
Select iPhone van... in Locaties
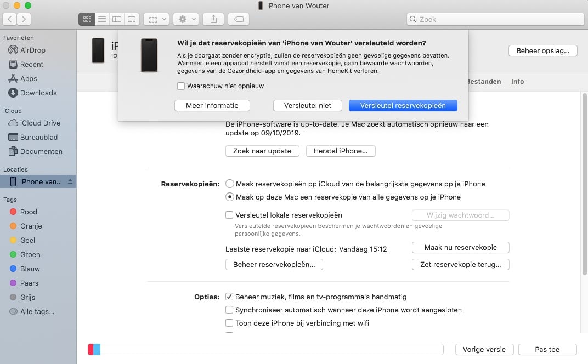click(x=38, y=181)
